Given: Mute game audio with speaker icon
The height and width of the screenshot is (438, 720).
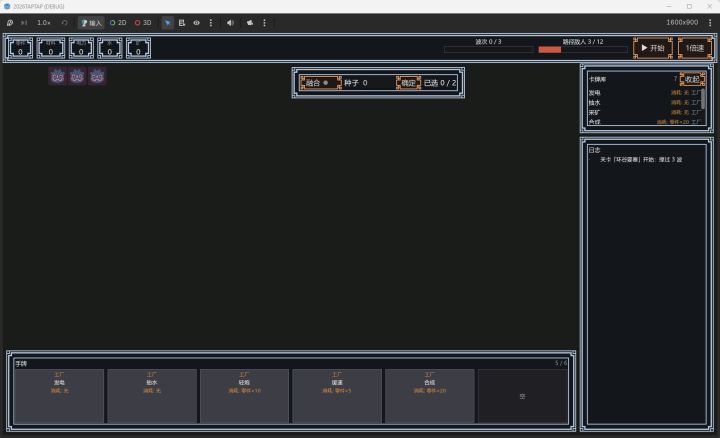Looking at the screenshot, I should coord(230,22).
